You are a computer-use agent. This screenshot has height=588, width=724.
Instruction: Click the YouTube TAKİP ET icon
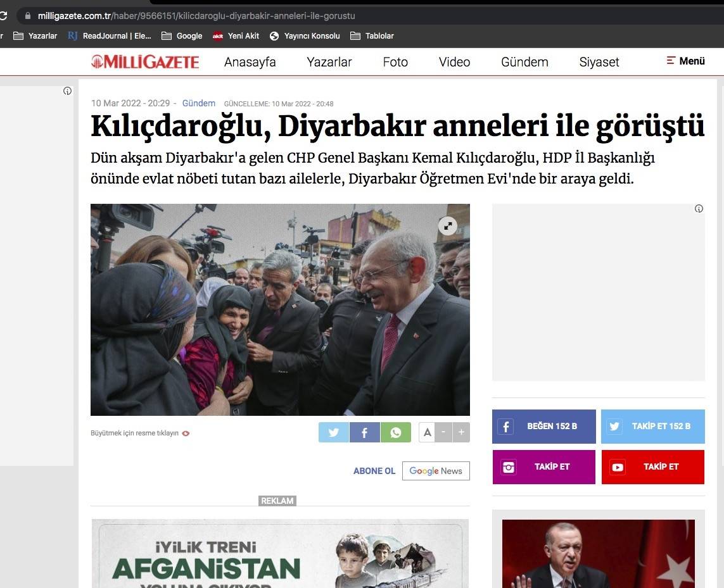(618, 466)
